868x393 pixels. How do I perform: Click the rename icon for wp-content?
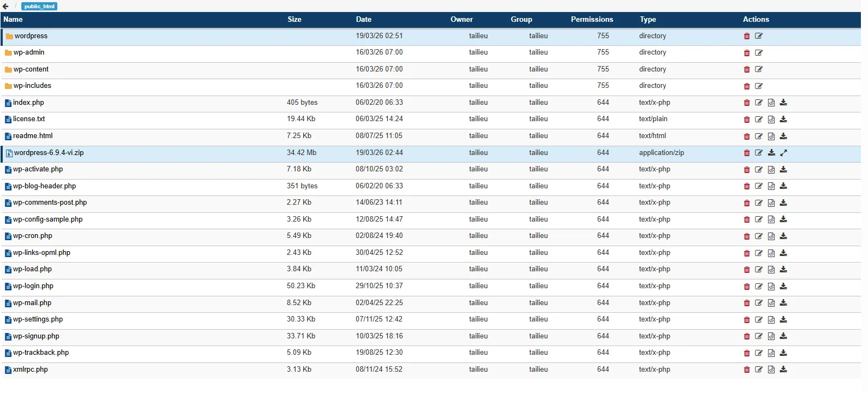coord(759,70)
